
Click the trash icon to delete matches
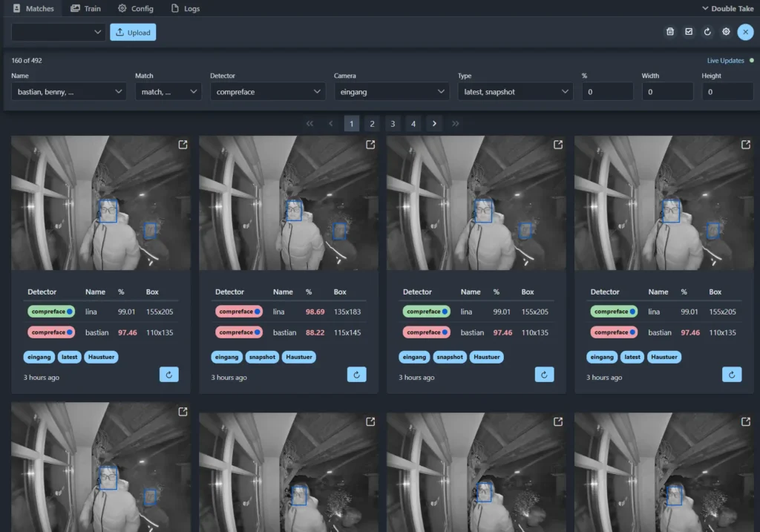[670, 32]
